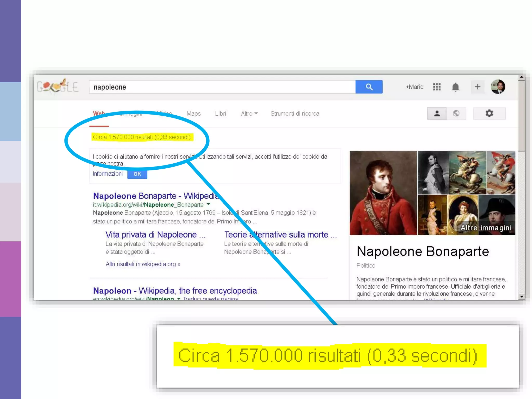Viewport: 532px width, 399px height.
Task: Open the Google apps grid icon
Action: [x=437, y=87]
